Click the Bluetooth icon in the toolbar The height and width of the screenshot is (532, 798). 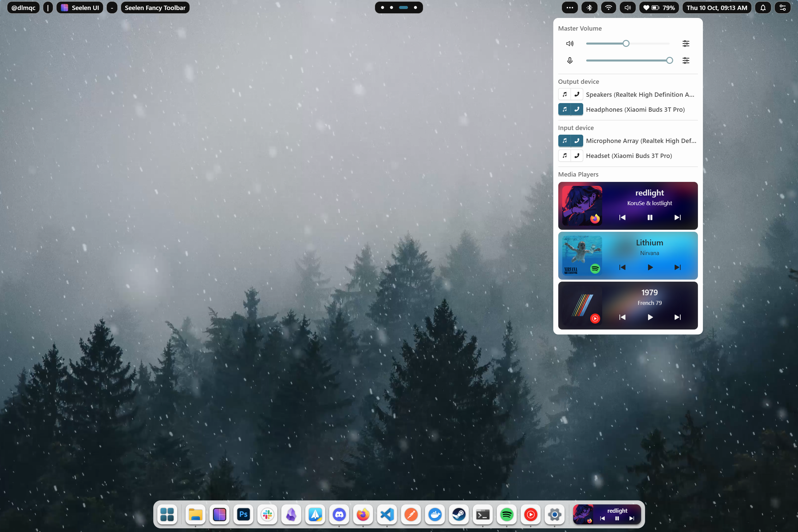point(589,7)
